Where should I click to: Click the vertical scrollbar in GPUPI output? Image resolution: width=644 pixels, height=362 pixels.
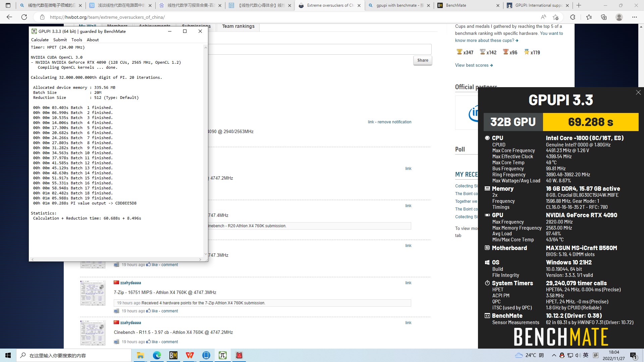(205, 151)
